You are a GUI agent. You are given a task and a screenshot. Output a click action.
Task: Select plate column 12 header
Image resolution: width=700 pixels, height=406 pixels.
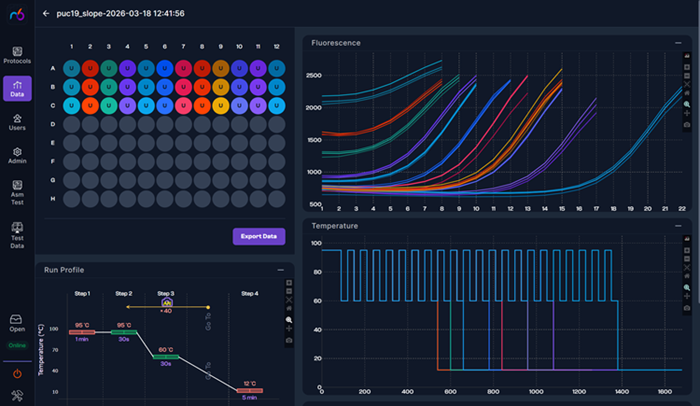coord(277,46)
